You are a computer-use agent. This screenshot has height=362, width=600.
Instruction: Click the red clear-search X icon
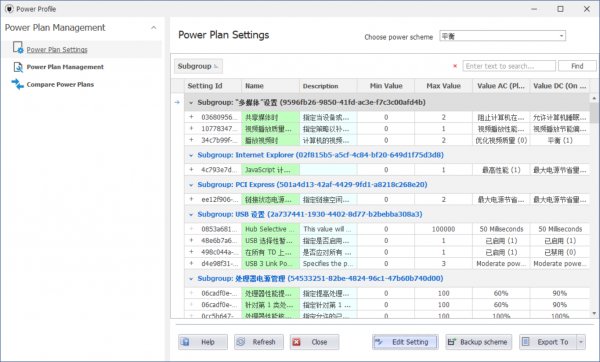click(455, 66)
